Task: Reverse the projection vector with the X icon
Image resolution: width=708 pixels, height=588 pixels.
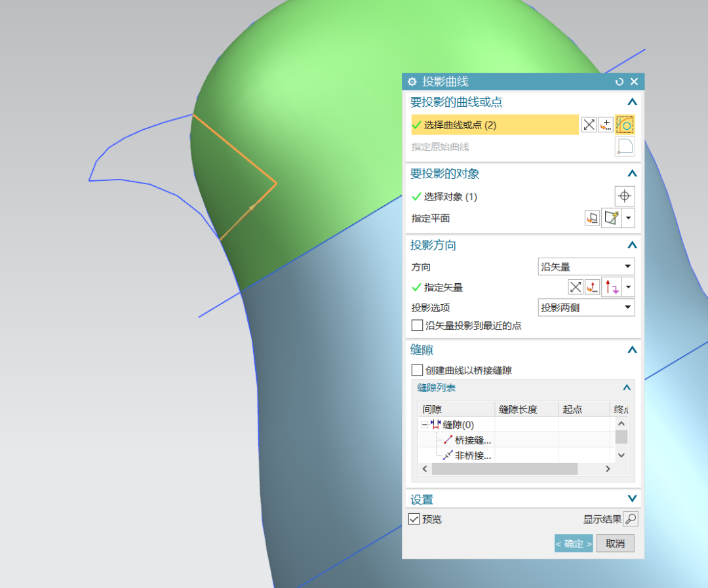Action: (x=575, y=286)
